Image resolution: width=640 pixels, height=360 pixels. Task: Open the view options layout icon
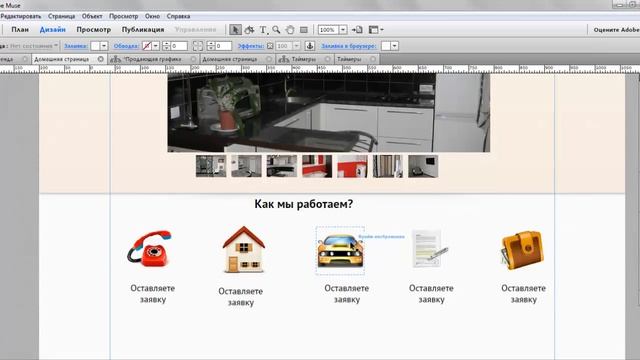pos(376,30)
